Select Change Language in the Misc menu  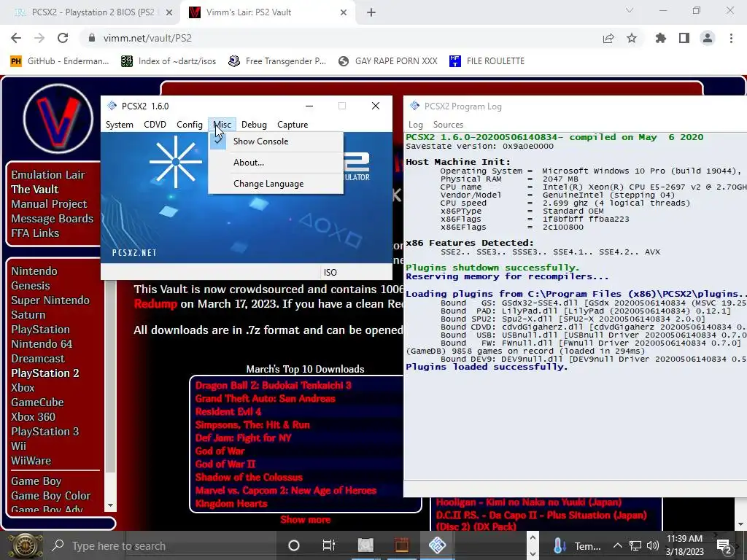coord(276,184)
